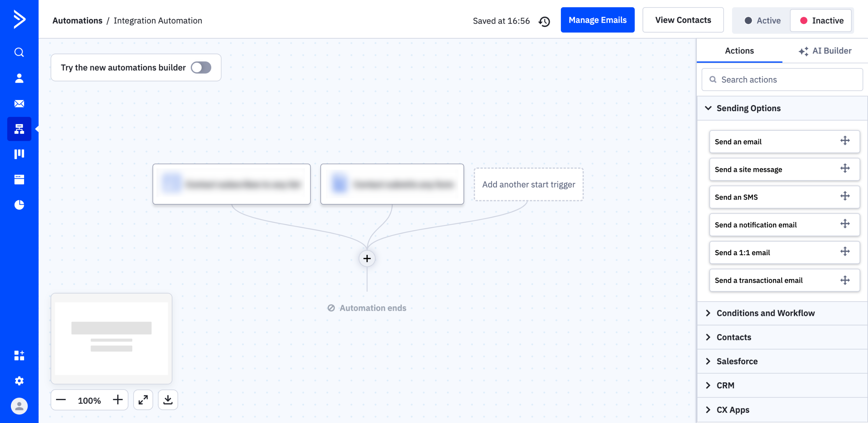Open the Automations breadcrumb link
This screenshot has height=423, width=868.
(77, 20)
